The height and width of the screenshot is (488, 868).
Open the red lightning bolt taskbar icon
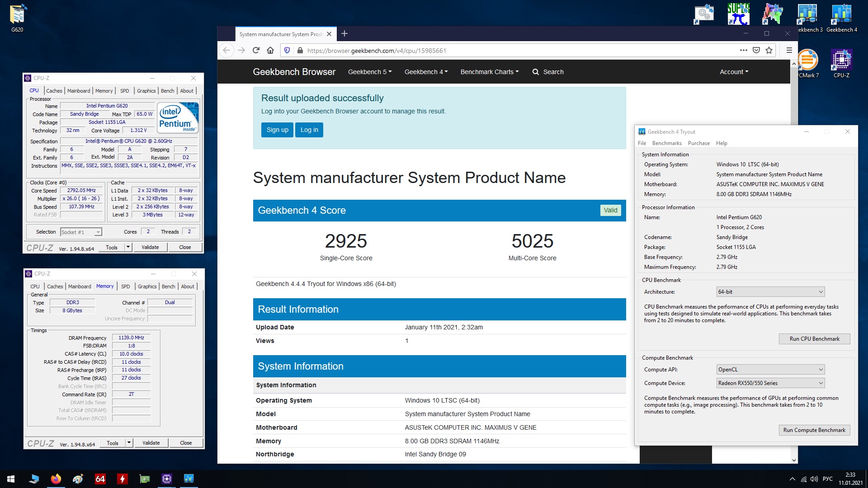(122, 479)
